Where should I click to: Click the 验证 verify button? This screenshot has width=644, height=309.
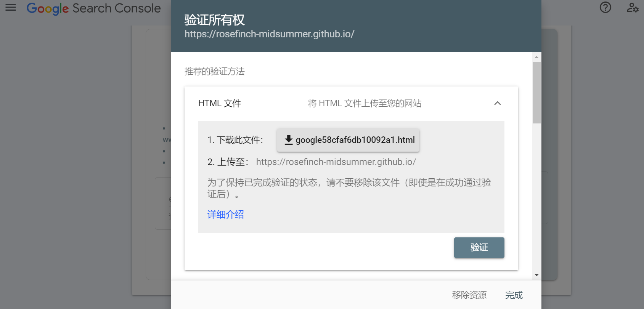(x=479, y=248)
